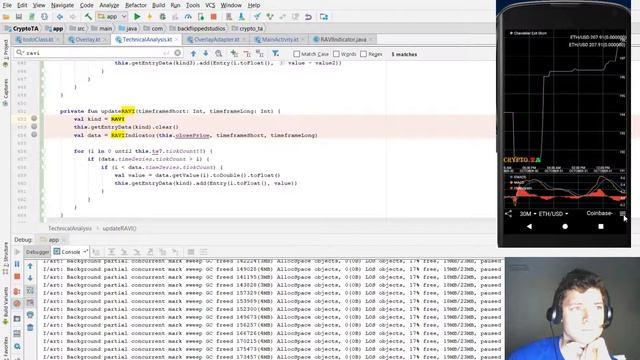Click the Apply Changes lightning icon
640x360 pixels.
150,17
